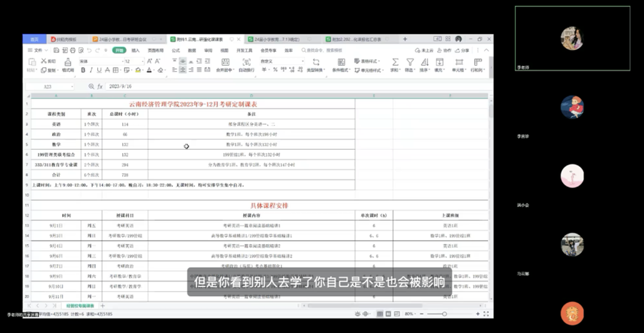Toggle center horizontal alignment

(x=182, y=70)
